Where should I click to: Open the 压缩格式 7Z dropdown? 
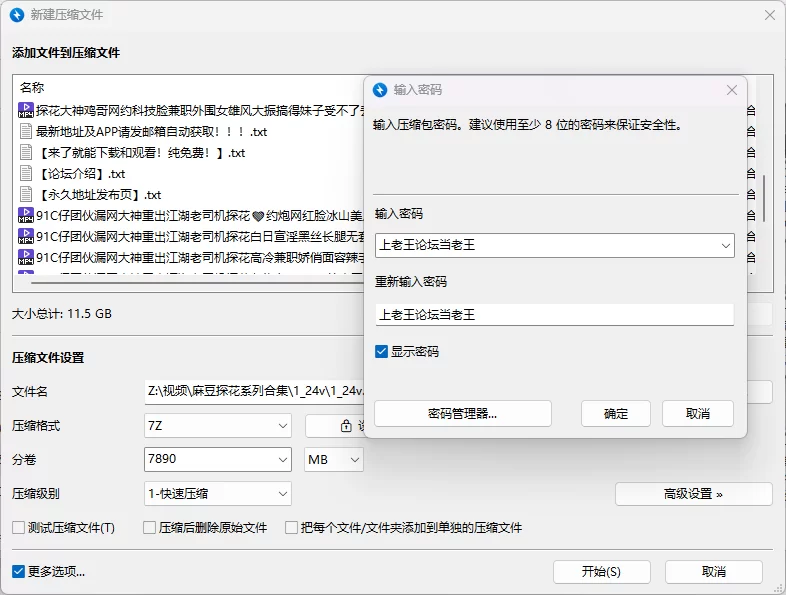click(x=283, y=426)
